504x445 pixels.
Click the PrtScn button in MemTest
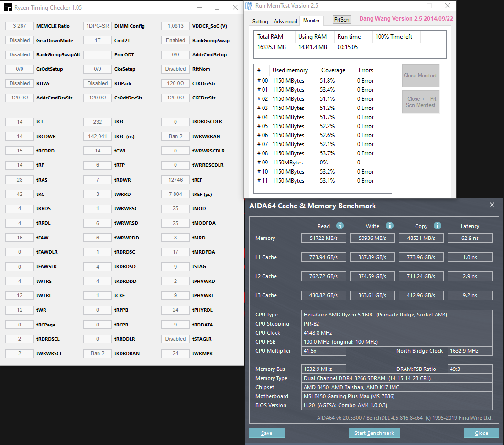point(341,20)
